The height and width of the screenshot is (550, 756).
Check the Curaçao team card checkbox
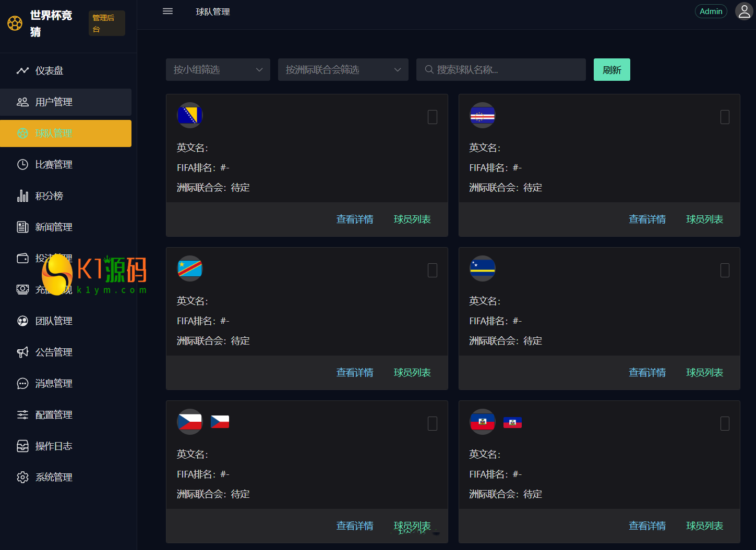tap(725, 270)
